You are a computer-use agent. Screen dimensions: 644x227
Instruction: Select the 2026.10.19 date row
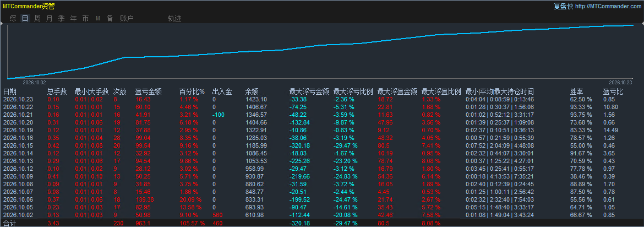point(322,130)
